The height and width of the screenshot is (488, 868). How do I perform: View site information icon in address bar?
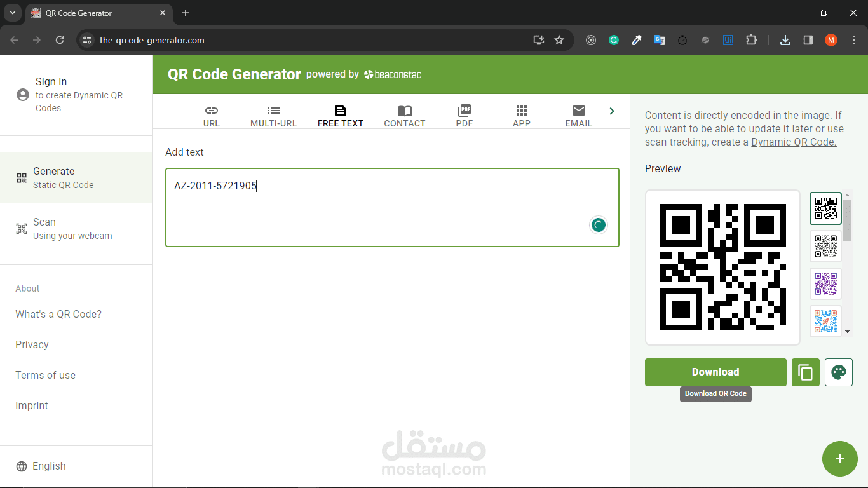click(88, 40)
